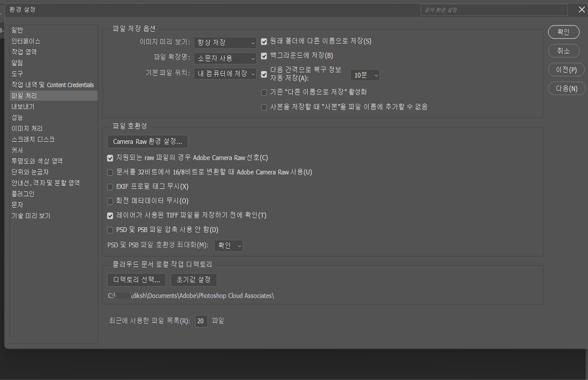
Task: Click the 취소 button
Action: pyautogui.click(x=563, y=51)
